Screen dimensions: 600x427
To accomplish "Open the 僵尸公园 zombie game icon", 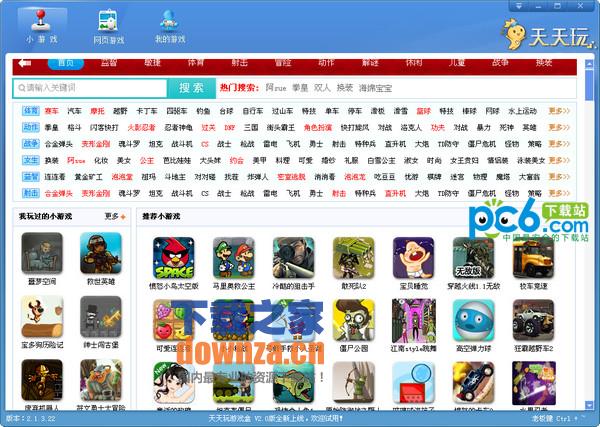I will (352, 328).
